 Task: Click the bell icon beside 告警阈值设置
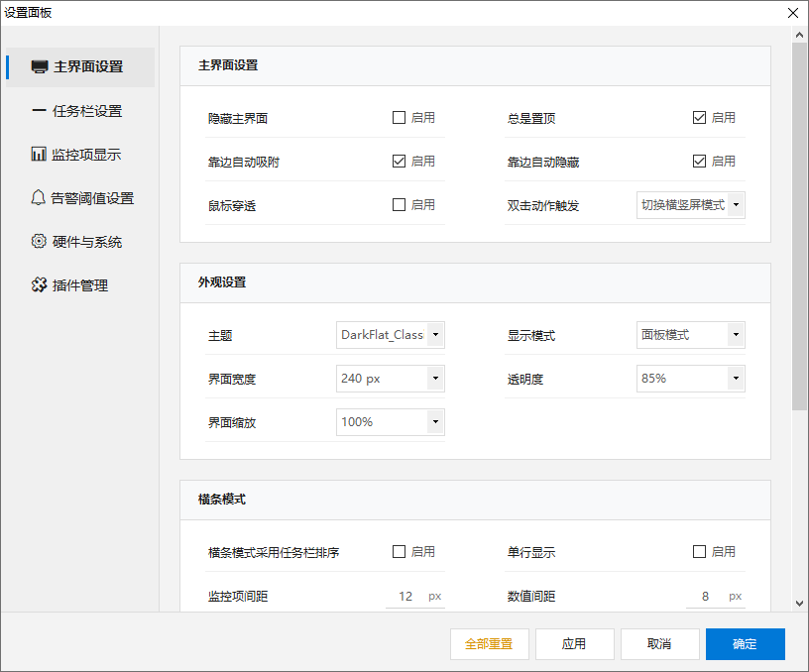click(40, 197)
